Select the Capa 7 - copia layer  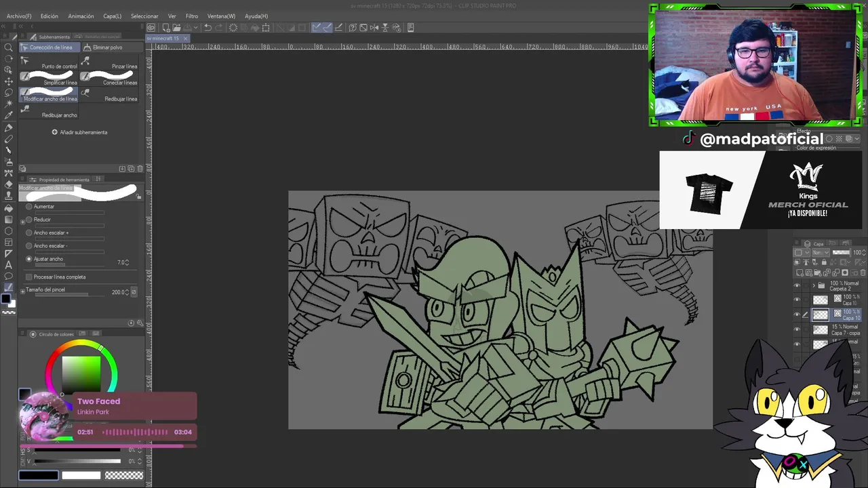coord(840,330)
